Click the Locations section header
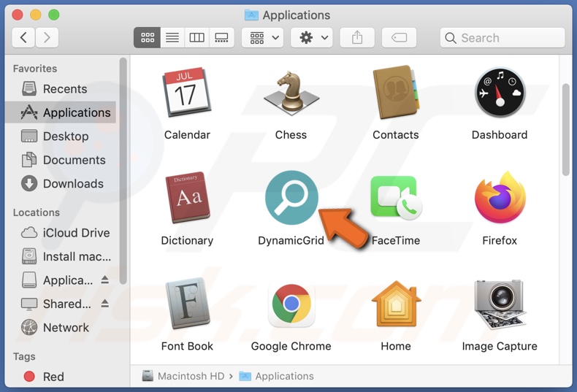Image resolution: width=577 pixels, height=392 pixels. point(37,212)
